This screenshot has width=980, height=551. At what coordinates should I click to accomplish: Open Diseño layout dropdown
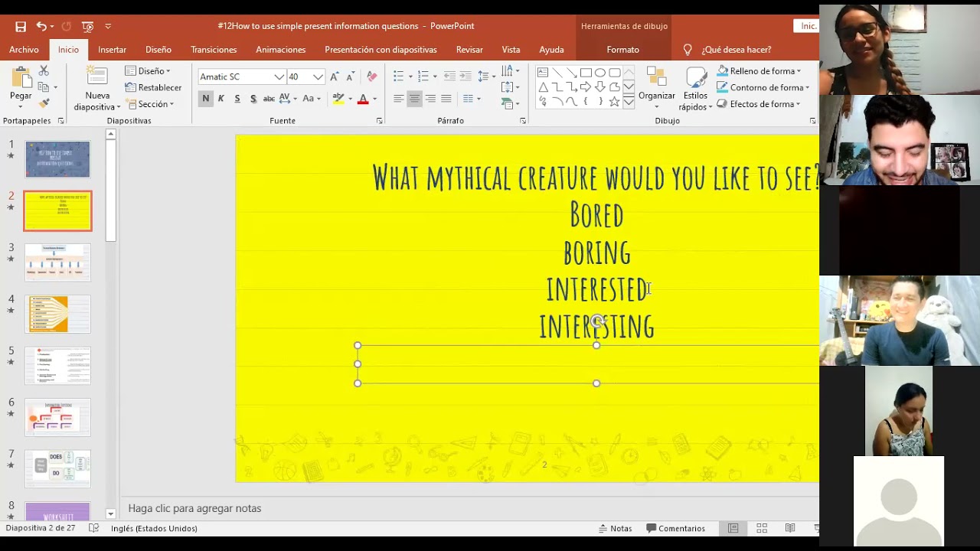(149, 71)
